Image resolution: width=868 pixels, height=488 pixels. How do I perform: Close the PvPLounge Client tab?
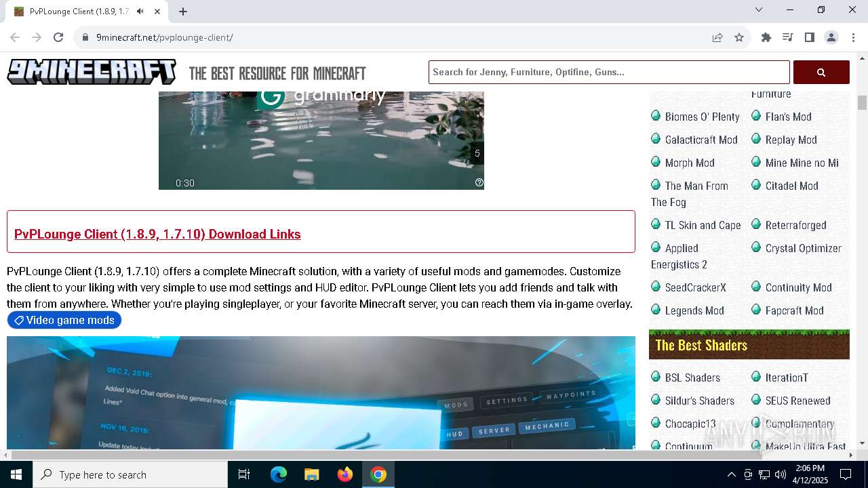point(157,12)
